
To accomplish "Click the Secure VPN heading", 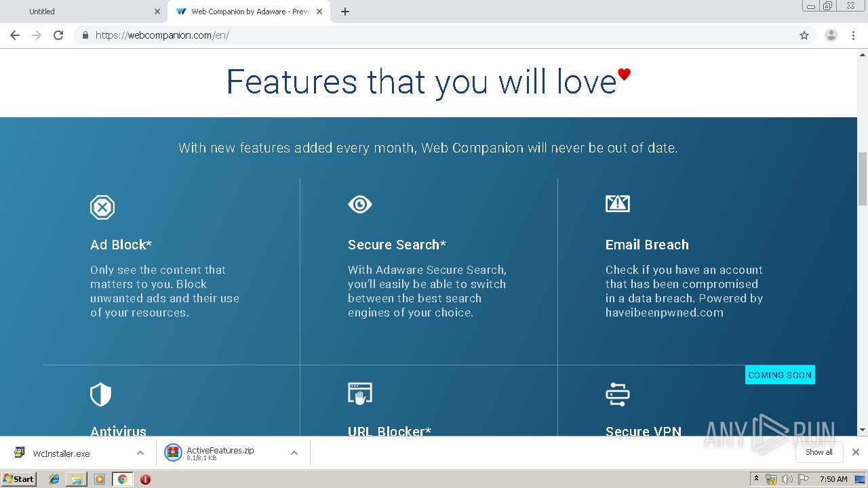I will coord(644,431).
